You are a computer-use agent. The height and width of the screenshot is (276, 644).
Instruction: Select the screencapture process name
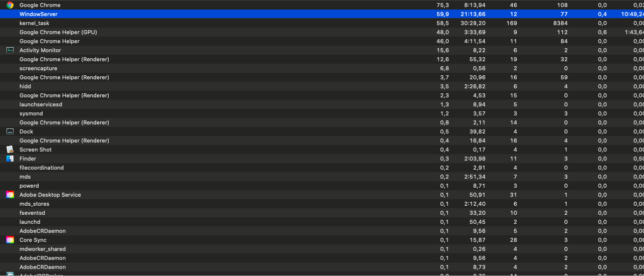pos(38,68)
